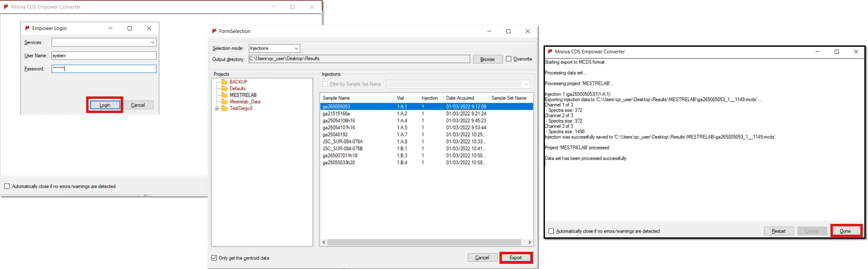The height and width of the screenshot is (269, 868).
Task: Click Mnova icon in right Converter title bar
Action: pos(550,51)
